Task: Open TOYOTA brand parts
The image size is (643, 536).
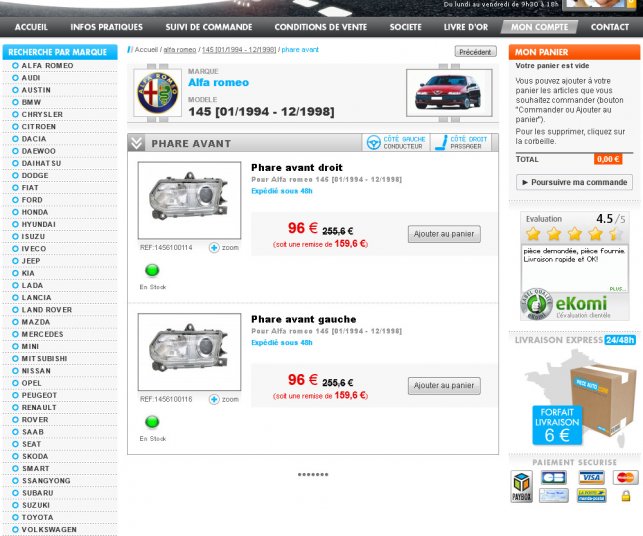Action: [x=37, y=518]
